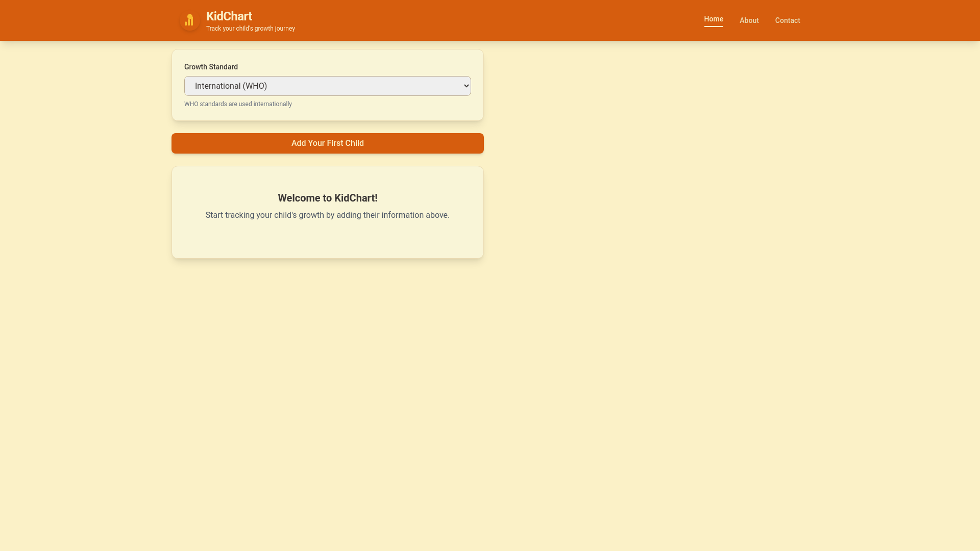Click the KidChart bar chart logo icon
Image resolution: width=980 pixels, height=551 pixels.
[x=189, y=20]
